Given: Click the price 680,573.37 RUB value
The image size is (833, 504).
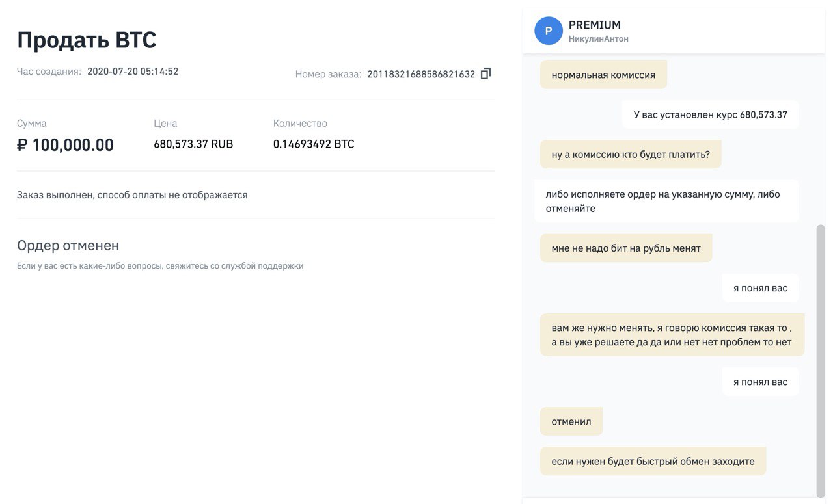Looking at the screenshot, I should 193,144.
